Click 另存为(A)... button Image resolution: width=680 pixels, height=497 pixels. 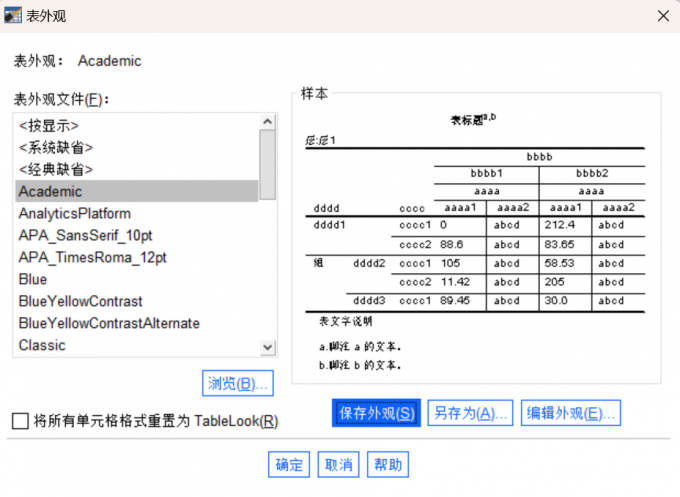[470, 413]
